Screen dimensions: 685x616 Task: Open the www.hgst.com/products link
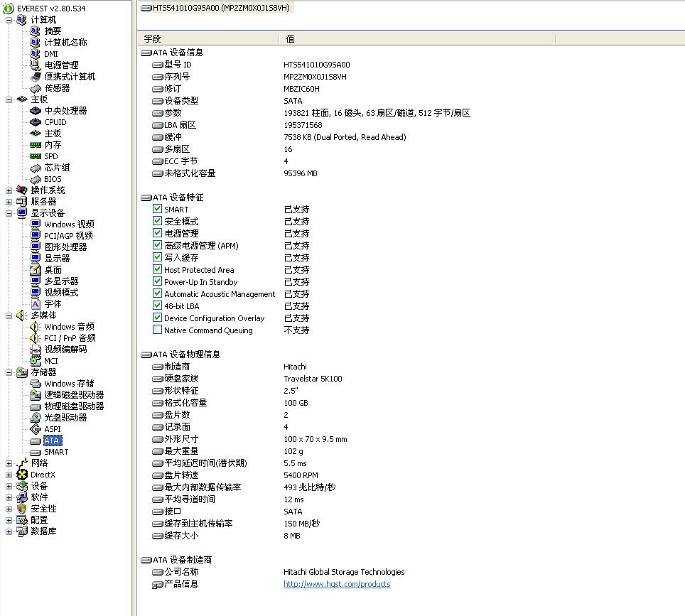click(x=337, y=584)
